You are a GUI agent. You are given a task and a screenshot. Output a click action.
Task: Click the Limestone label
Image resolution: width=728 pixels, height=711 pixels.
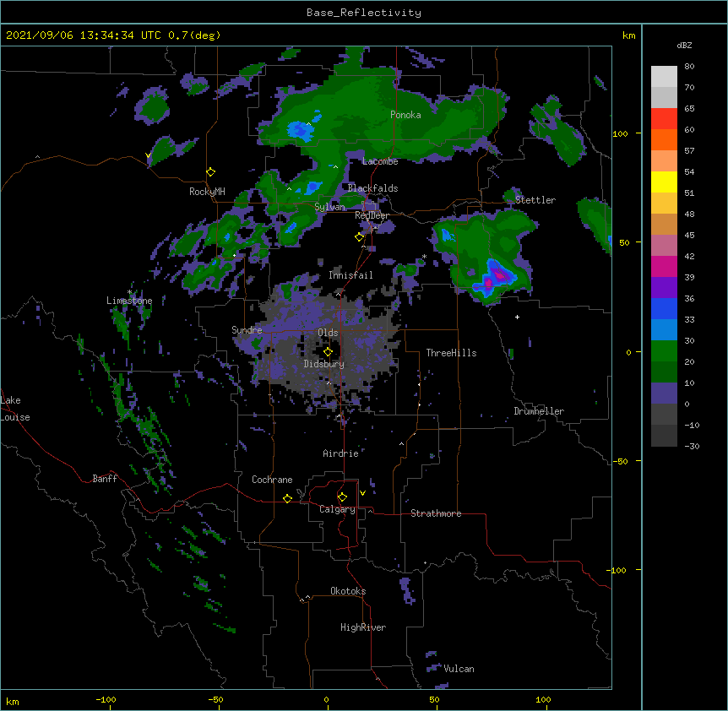[129, 301]
